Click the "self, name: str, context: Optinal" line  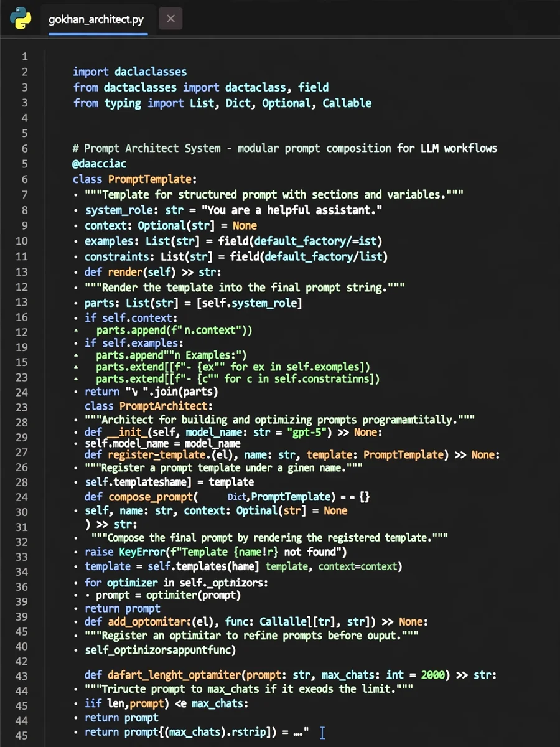coord(216,510)
